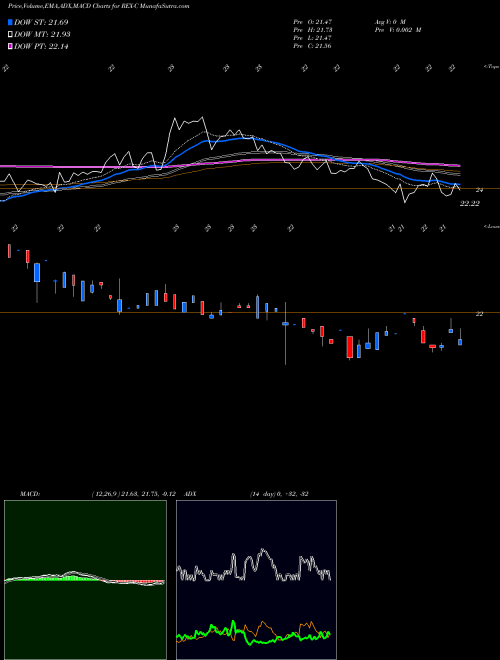The height and width of the screenshot is (660, 500).
Task: Click the largest red candle near chart bottom
Action: click(x=349, y=347)
